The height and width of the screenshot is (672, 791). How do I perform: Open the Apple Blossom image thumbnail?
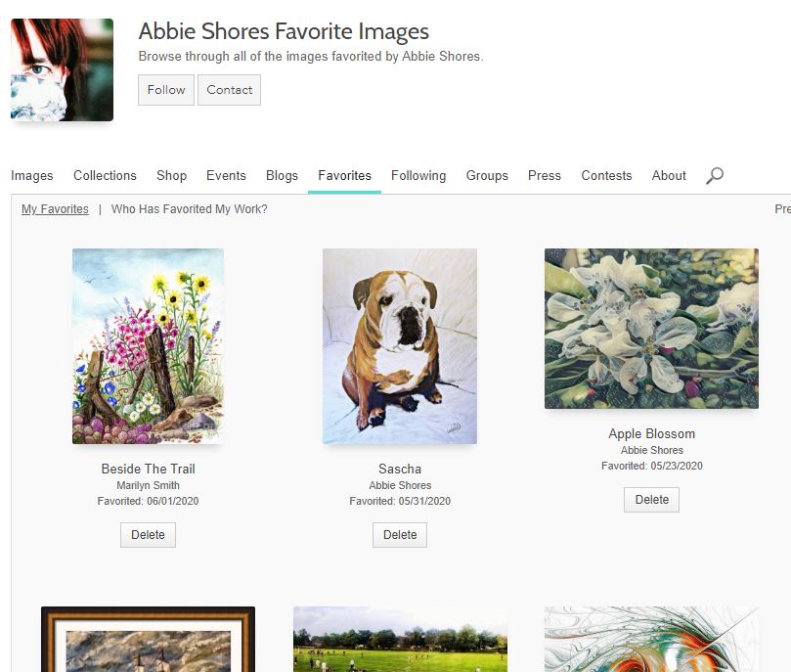point(651,329)
